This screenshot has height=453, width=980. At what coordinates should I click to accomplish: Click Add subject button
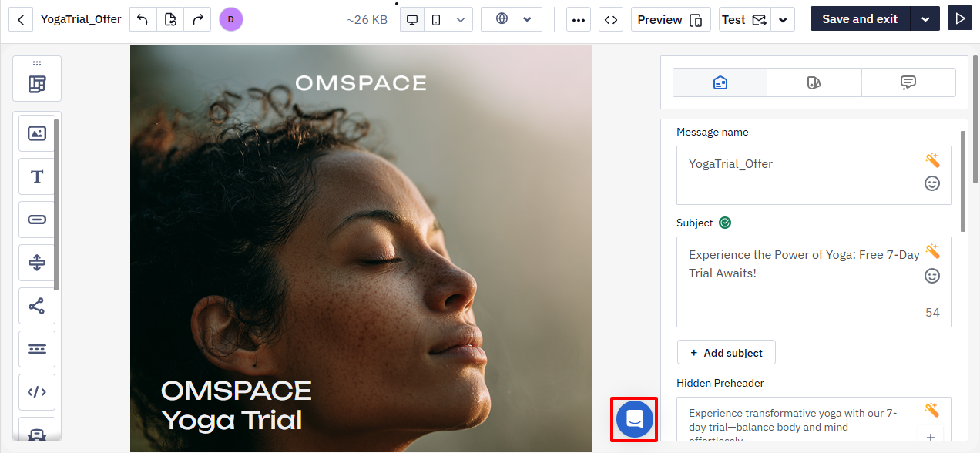[x=727, y=352]
